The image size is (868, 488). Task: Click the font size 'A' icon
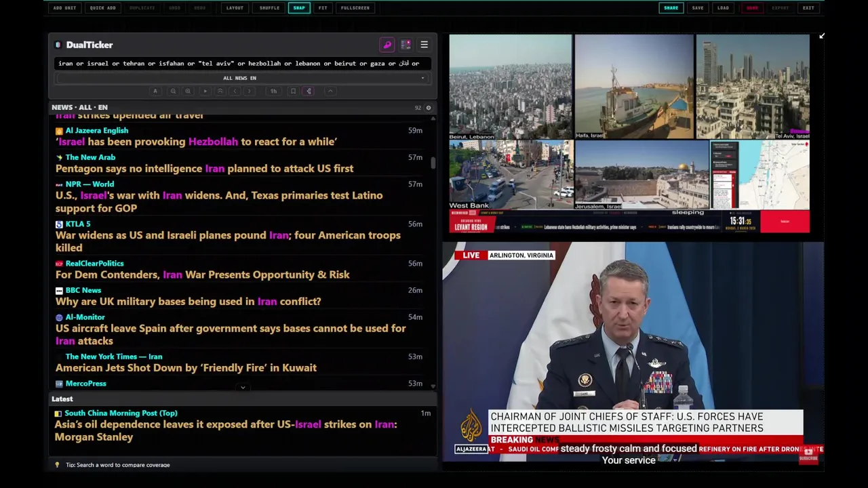coord(155,91)
